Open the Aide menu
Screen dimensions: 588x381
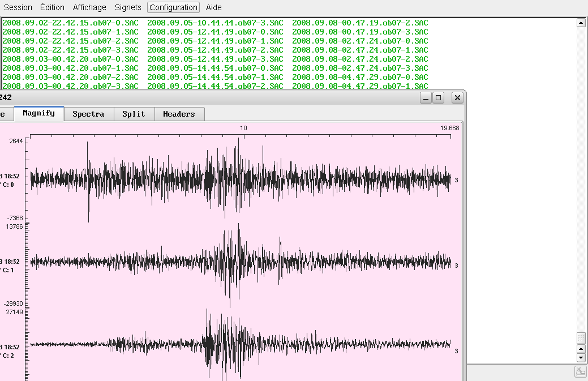[x=214, y=7]
